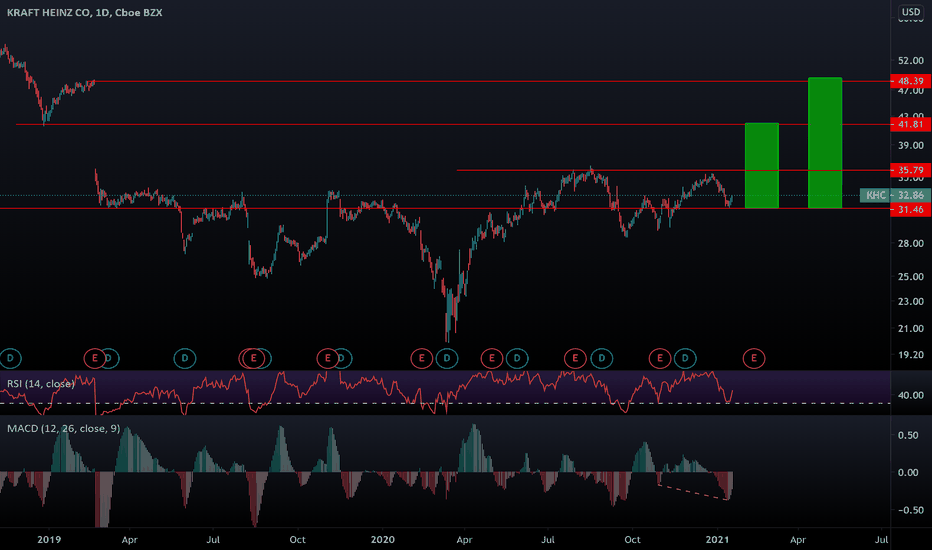932x550 pixels.
Task: Click the 52.00 price axis label
Action: 911,61
